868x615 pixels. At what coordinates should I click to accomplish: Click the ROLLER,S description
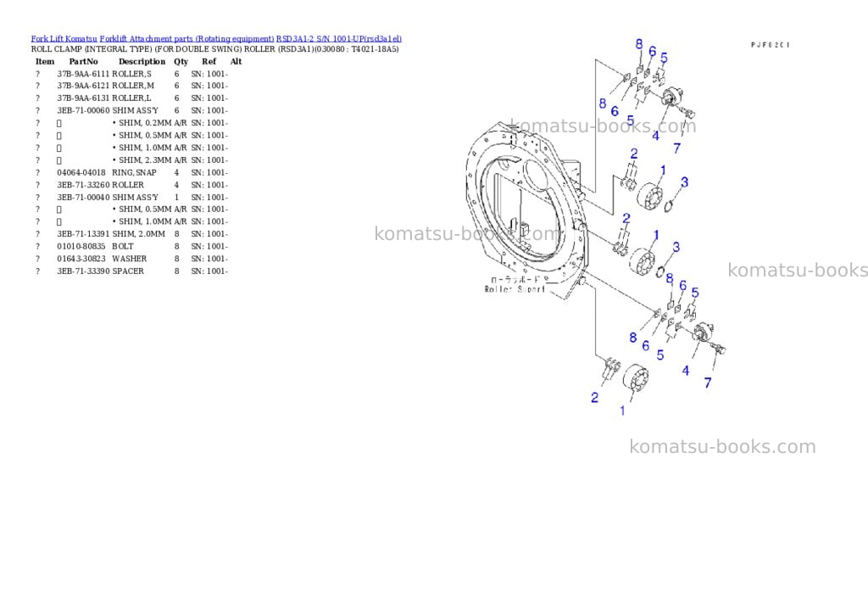pos(131,74)
